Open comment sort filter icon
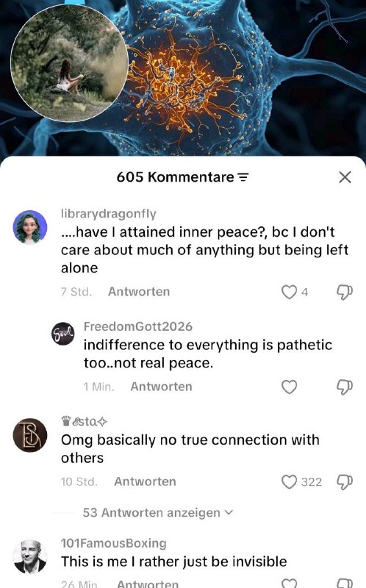 (243, 177)
